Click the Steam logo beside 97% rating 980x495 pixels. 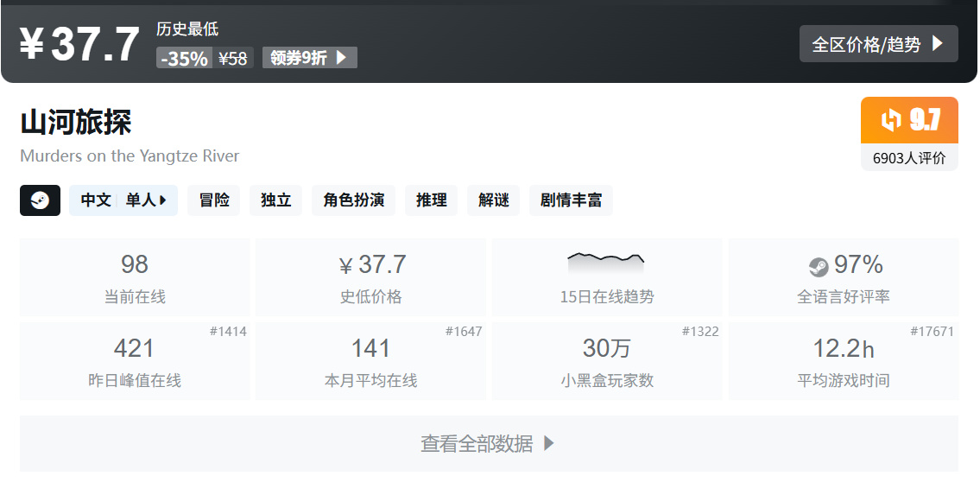click(819, 267)
